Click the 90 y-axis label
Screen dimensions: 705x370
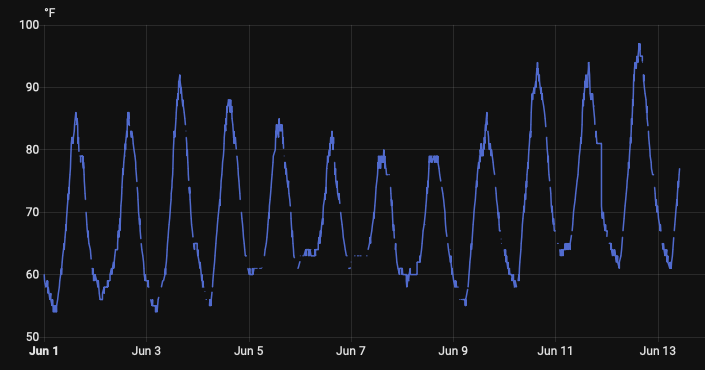point(32,87)
